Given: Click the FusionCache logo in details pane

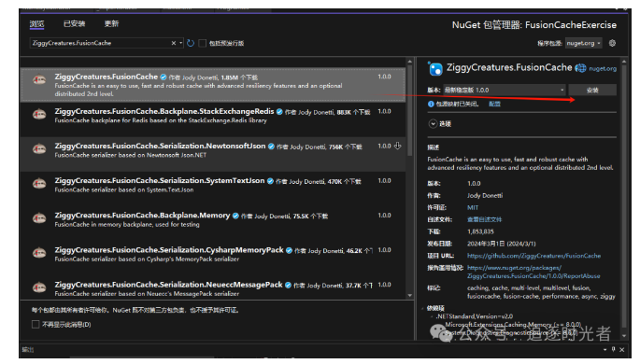Looking at the screenshot, I should coord(435,68).
